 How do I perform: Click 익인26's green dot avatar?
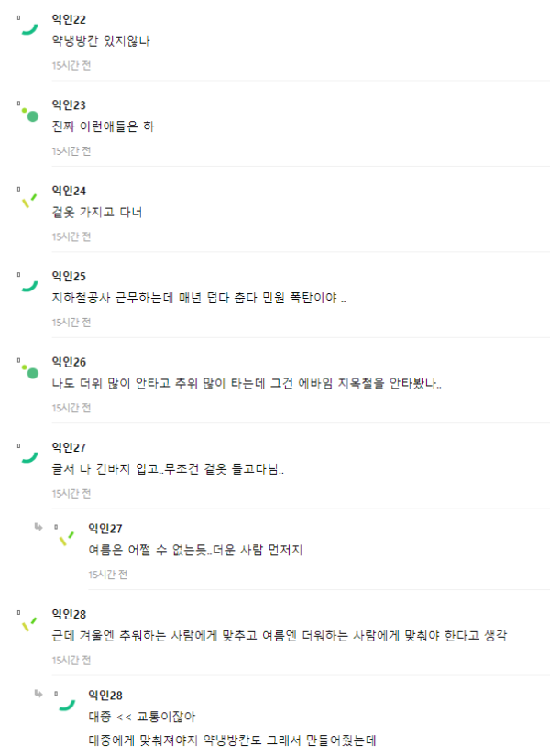pos(29,372)
